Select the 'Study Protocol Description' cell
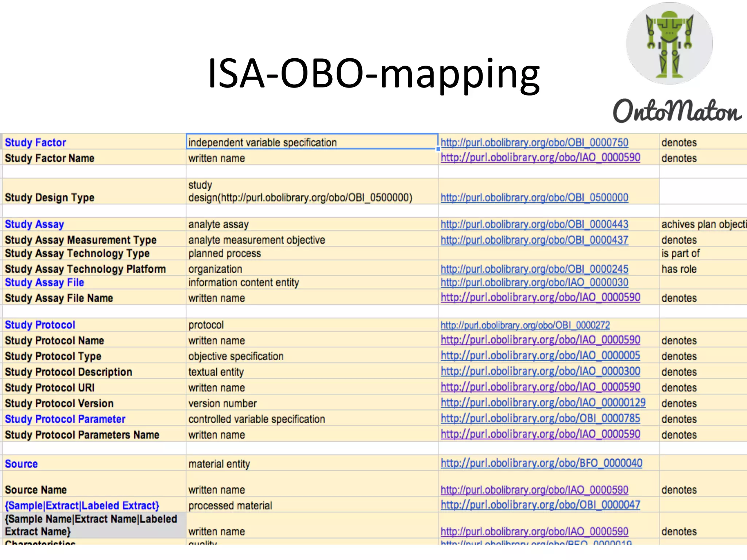The width and height of the screenshot is (747, 560). pos(94,371)
